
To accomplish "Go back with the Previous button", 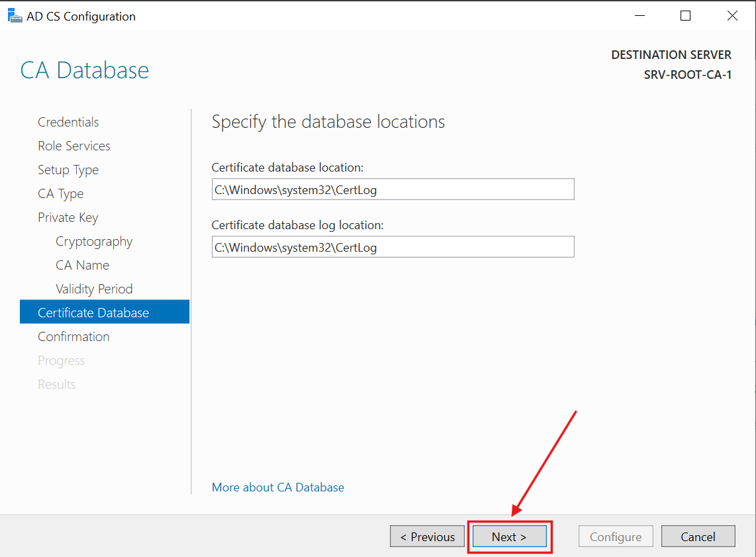I will click(x=427, y=536).
